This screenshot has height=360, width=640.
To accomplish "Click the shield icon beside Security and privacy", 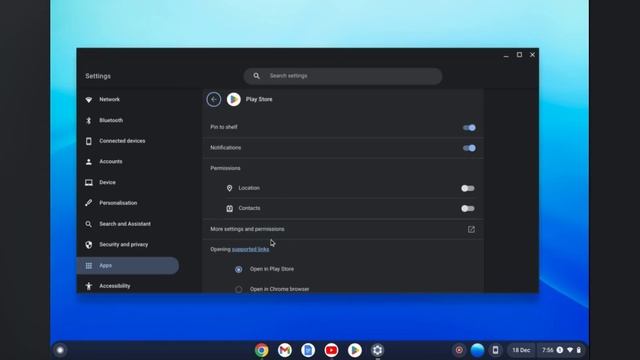I will click(89, 244).
